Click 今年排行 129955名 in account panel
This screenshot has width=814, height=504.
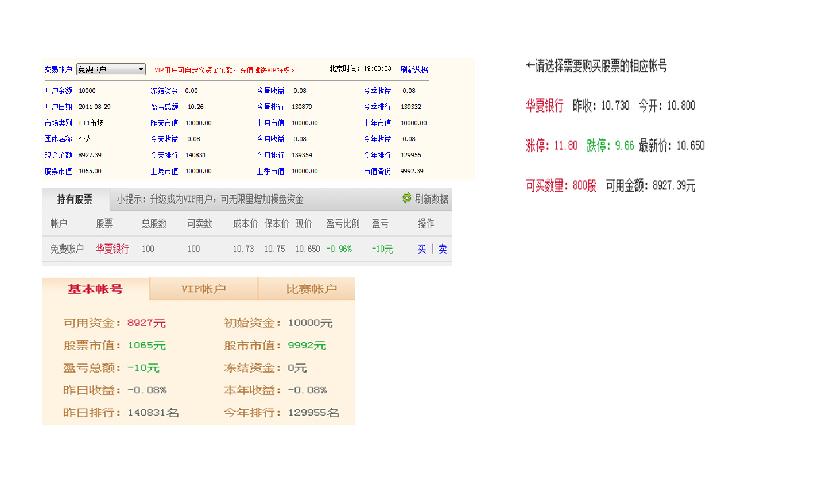click(281, 412)
